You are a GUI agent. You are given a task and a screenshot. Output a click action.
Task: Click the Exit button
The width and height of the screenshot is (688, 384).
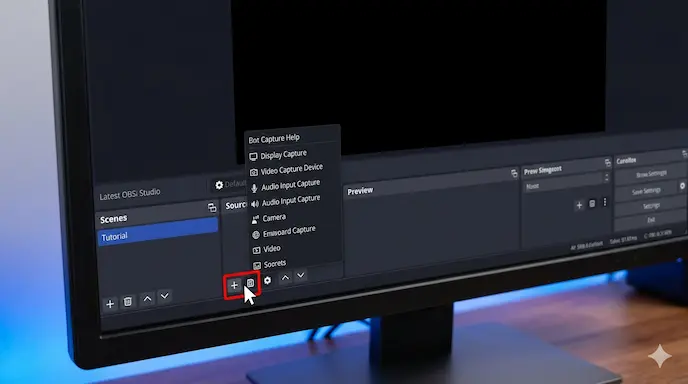651,219
